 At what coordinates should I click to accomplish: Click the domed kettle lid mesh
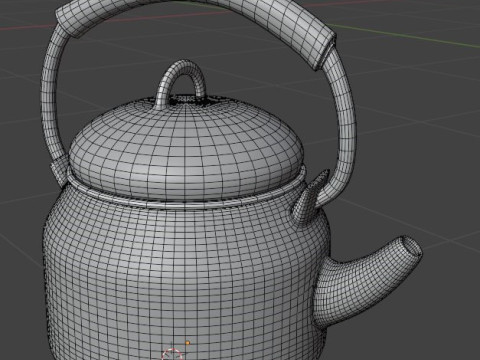186,148
